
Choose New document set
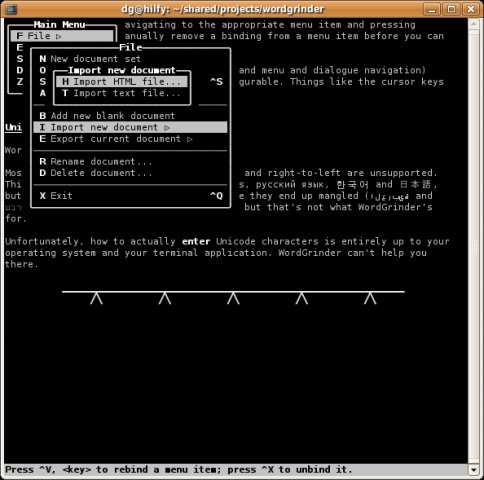(90, 59)
